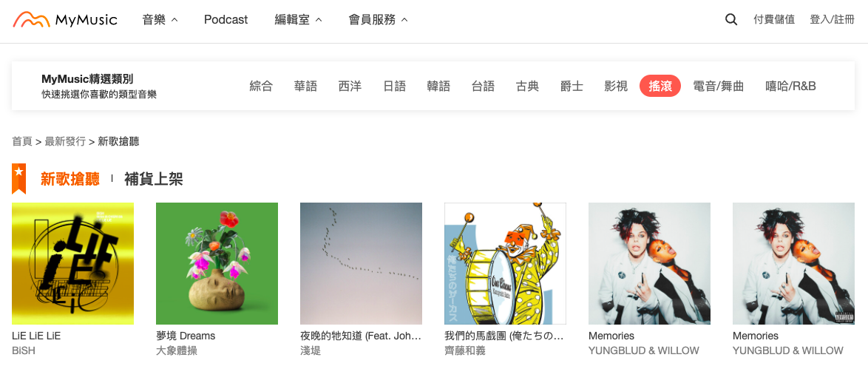The width and height of the screenshot is (868, 366).
Task: Open the LiE LiE LiE album cover
Action: pos(72,263)
